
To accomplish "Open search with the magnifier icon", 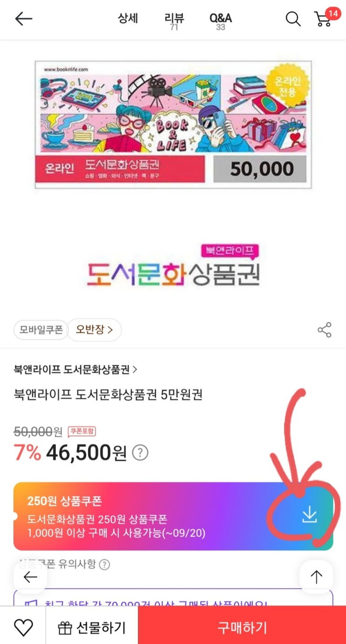I will tap(293, 19).
